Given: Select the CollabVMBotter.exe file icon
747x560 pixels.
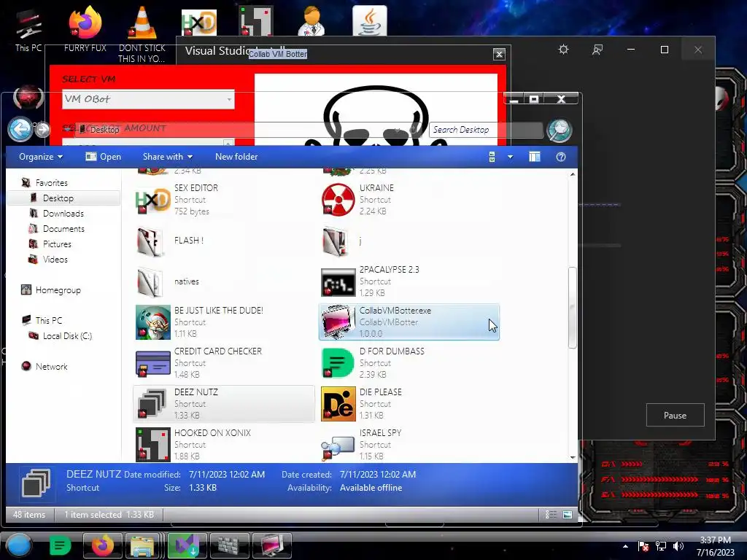Looking at the screenshot, I should 338,322.
